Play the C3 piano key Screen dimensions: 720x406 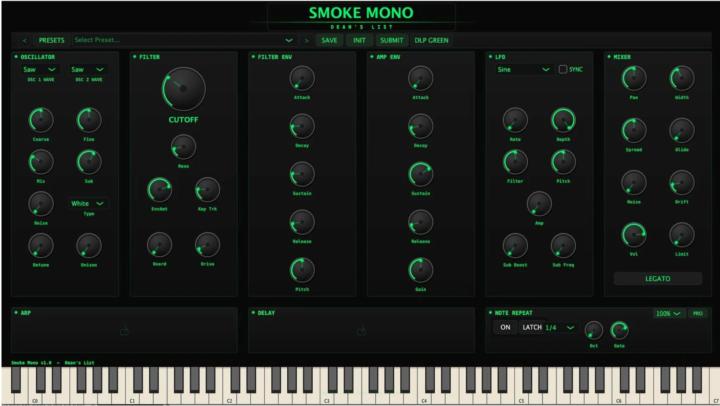tap(327, 397)
